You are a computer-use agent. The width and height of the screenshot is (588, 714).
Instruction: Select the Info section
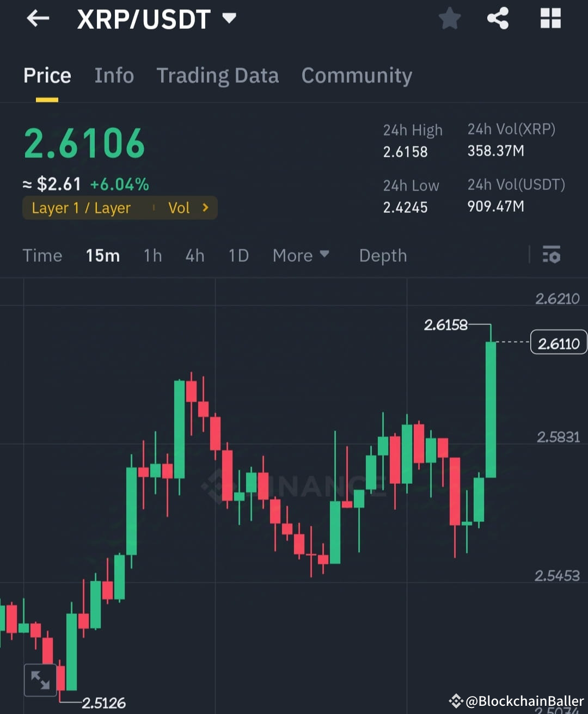pyautogui.click(x=114, y=76)
